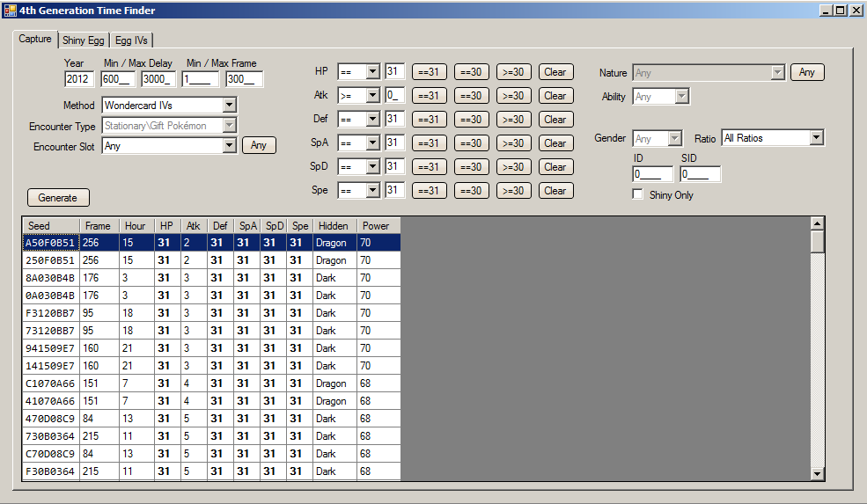Sort results by Seed column header

(x=51, y=225)
